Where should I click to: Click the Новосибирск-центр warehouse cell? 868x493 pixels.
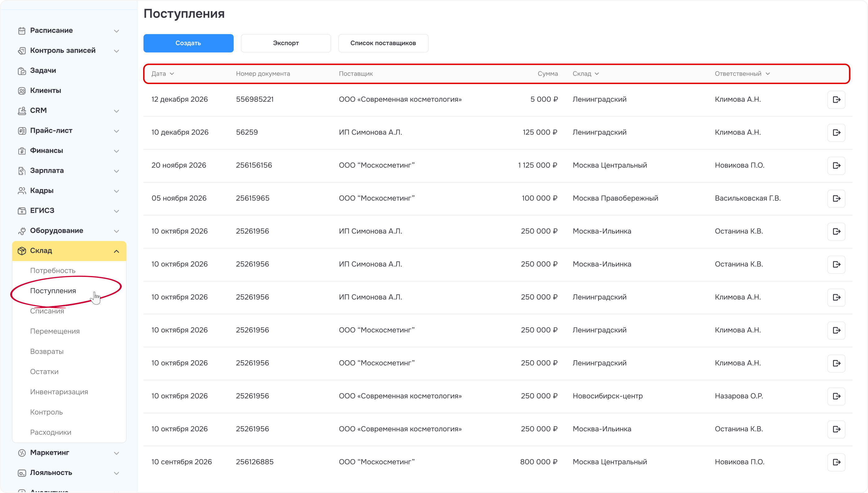[607, 396]
